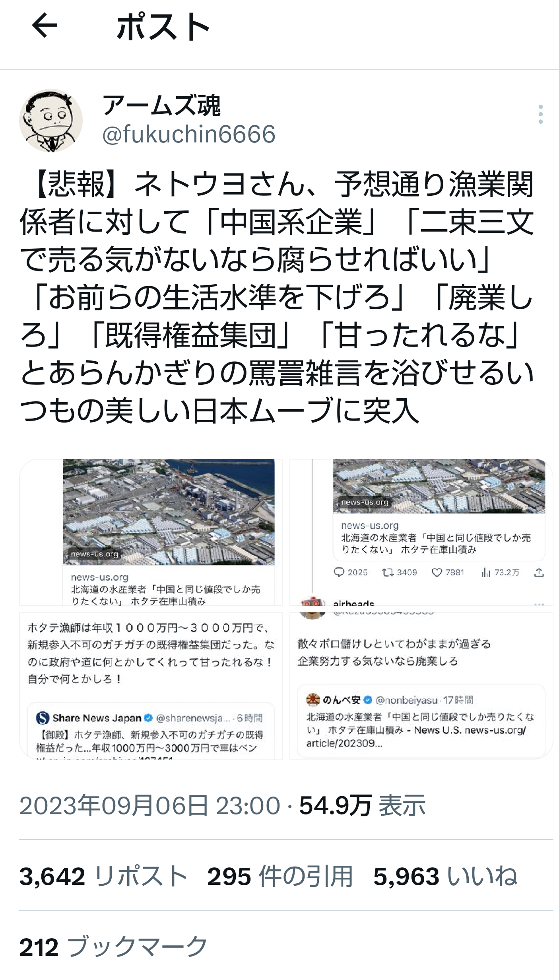Tap the retweet icon showing 3409

point(388,572)
